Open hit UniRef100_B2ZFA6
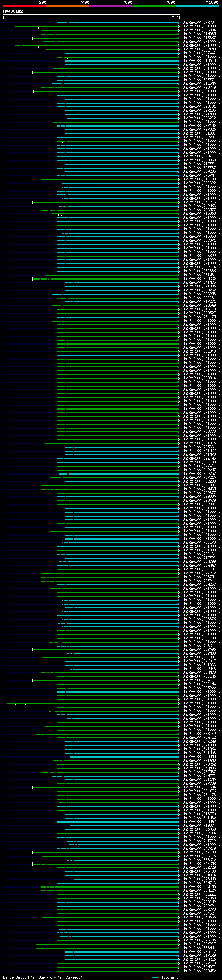222x980 pixels. (x=199, y=458)
